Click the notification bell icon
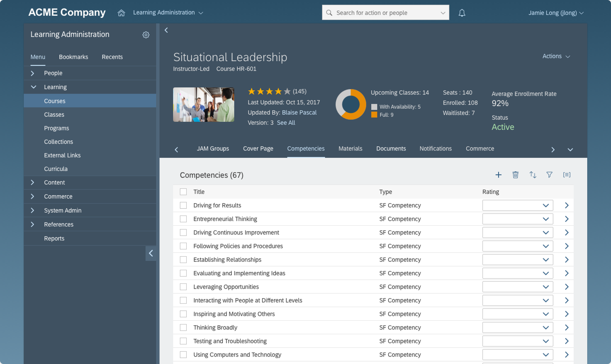Viewport: 611px width, 364px height. coord(462,13)
